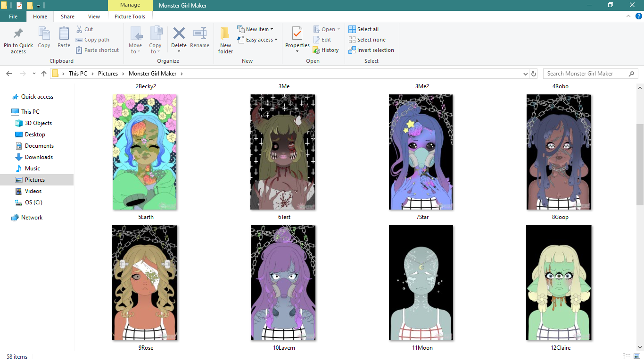Image resolution: width=644 pixels, height=362 pixels.
Task: Open the File menu tab
Action: (13, 17)
